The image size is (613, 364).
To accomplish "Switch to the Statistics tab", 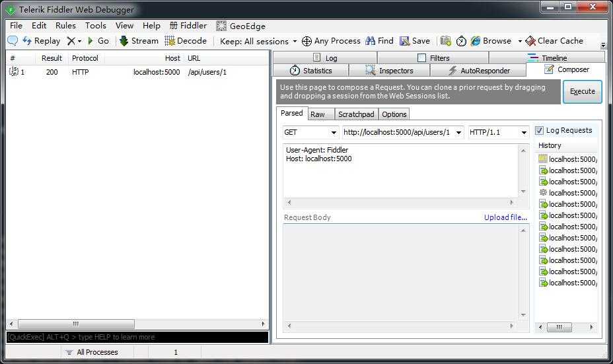I will coord(311,71).
